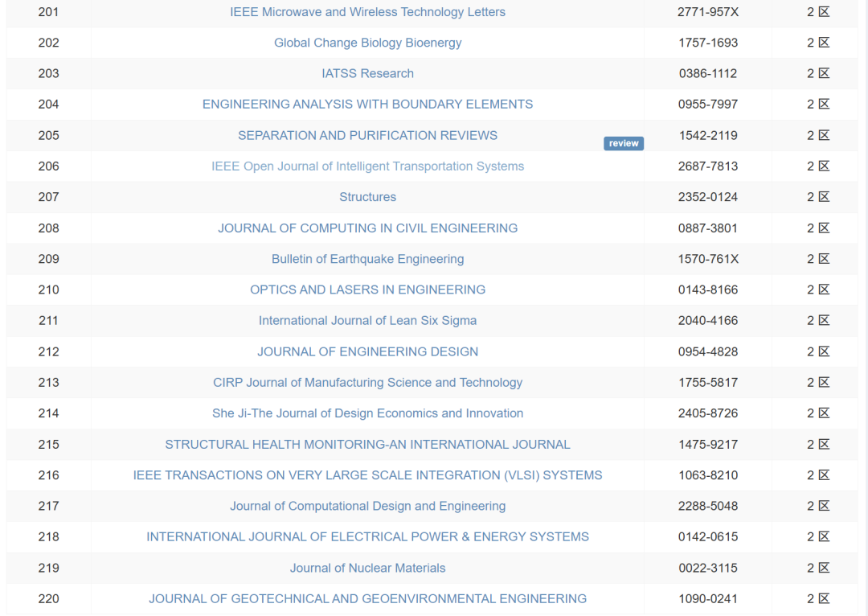This screenshot has height=616, width=868.
Task: Select ISSN 2288-5048 cell
Action: pos(708,506)
